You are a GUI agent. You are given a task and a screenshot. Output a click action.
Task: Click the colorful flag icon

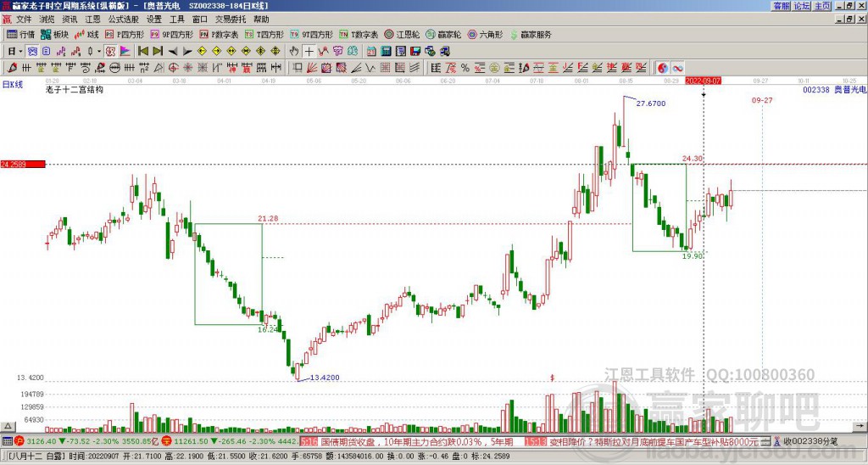[x=125, y=52]
